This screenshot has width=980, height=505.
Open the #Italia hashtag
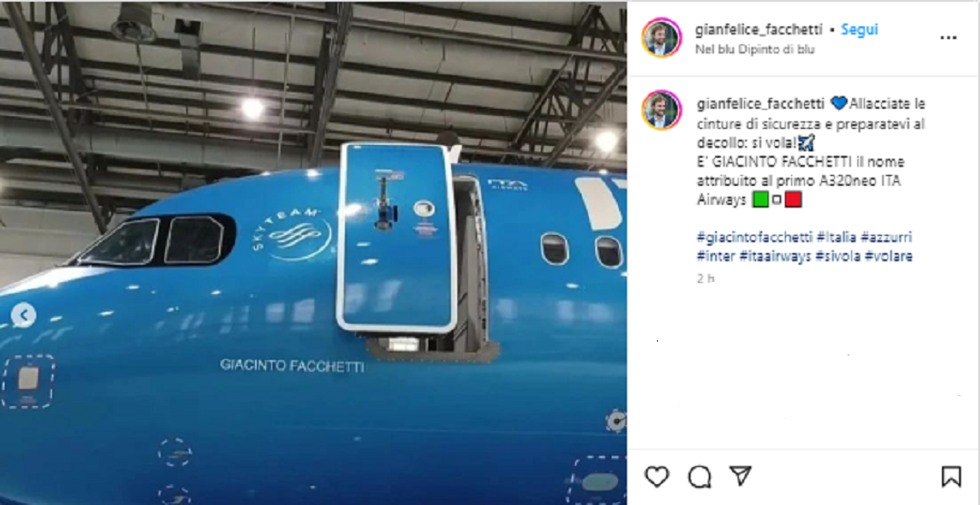tap(837, 238)
